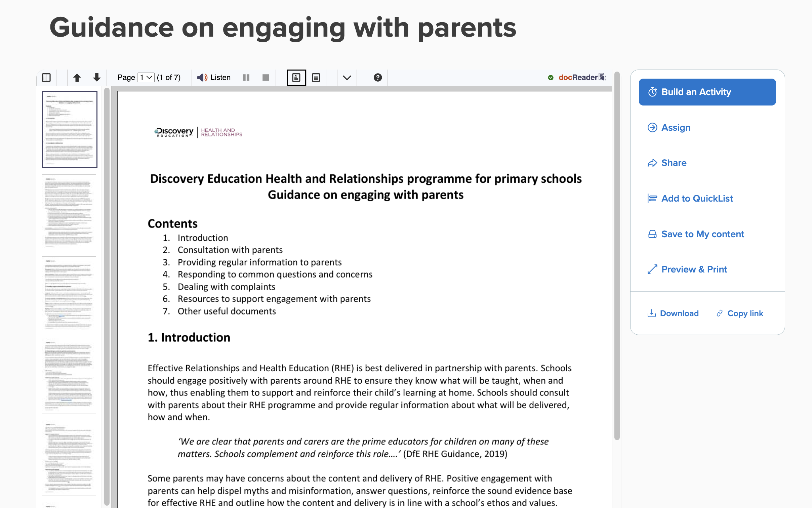Click the docReader logo
This screenshot has height=508, width=812.
pyautogui.click(x=582, y=78)
